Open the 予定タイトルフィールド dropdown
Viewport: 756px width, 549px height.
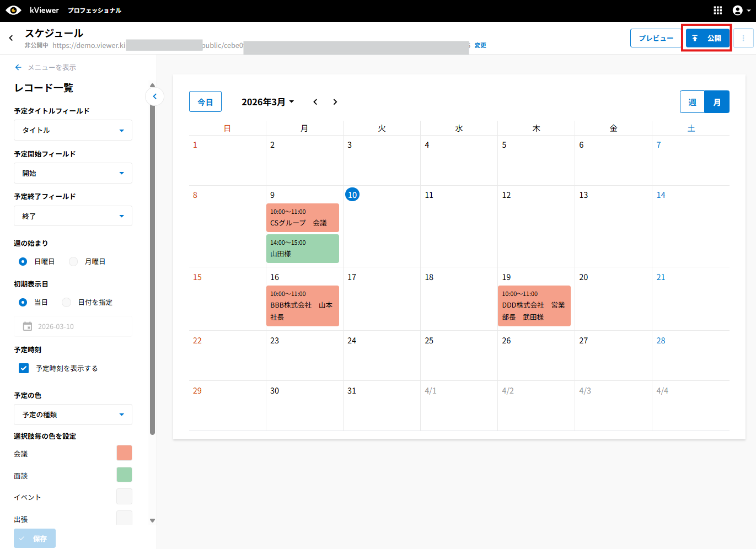73,130
